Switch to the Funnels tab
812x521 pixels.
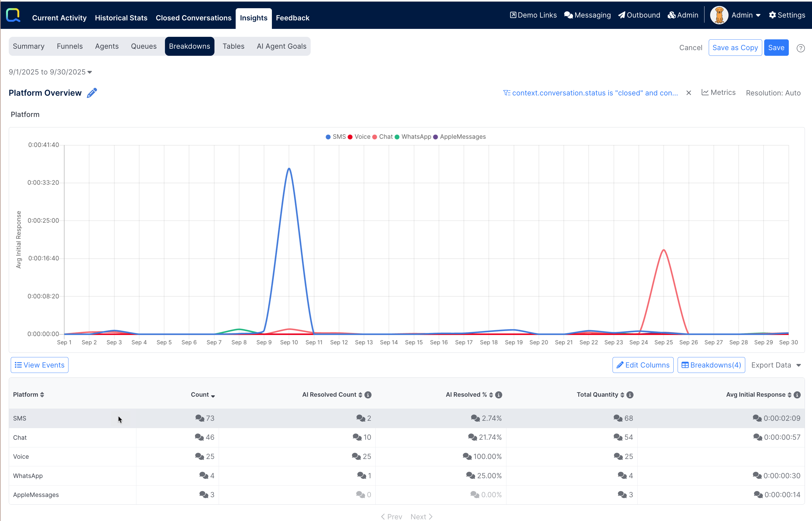pyautogui.click(x=70, y=46)
